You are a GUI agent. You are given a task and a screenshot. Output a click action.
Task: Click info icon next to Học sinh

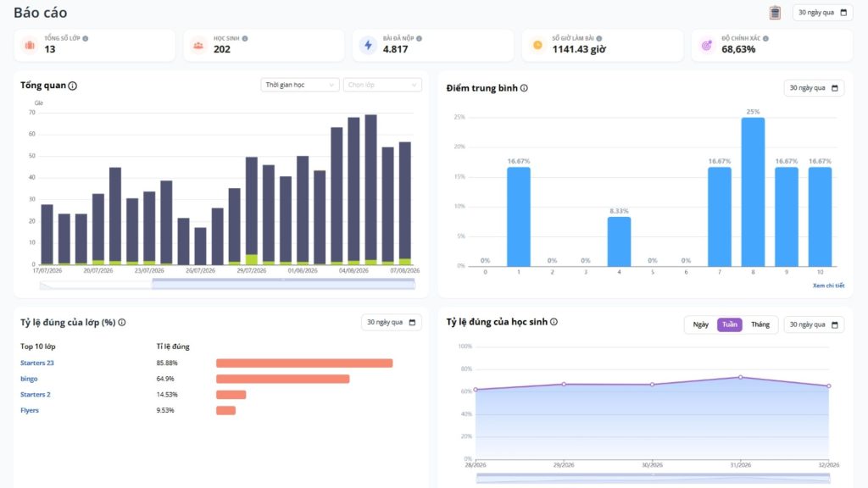click(245, 39)
